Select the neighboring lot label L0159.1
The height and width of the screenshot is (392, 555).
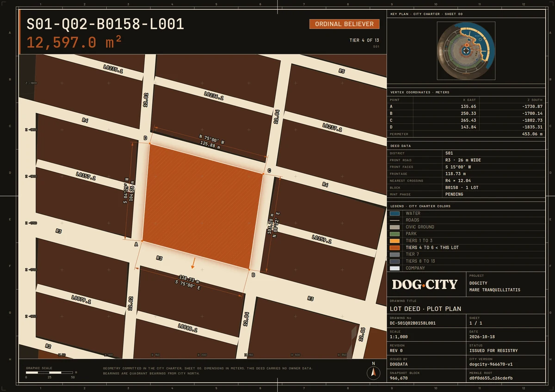321,239
